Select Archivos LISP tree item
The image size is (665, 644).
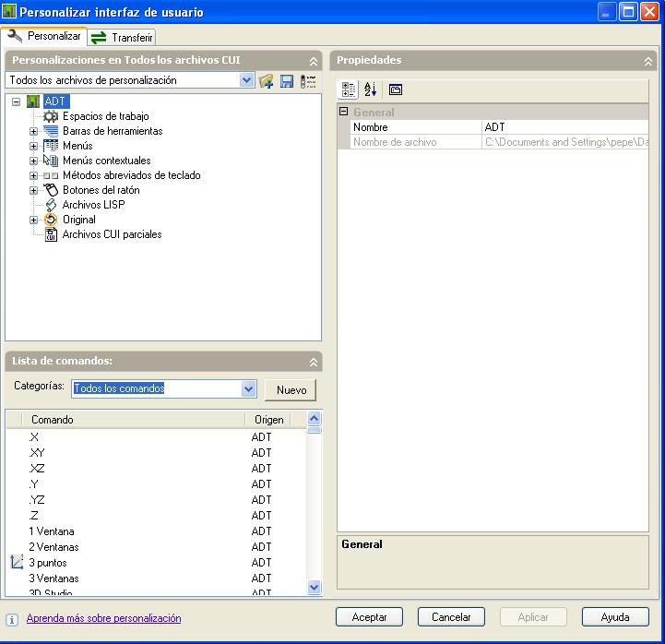point(93,205)
